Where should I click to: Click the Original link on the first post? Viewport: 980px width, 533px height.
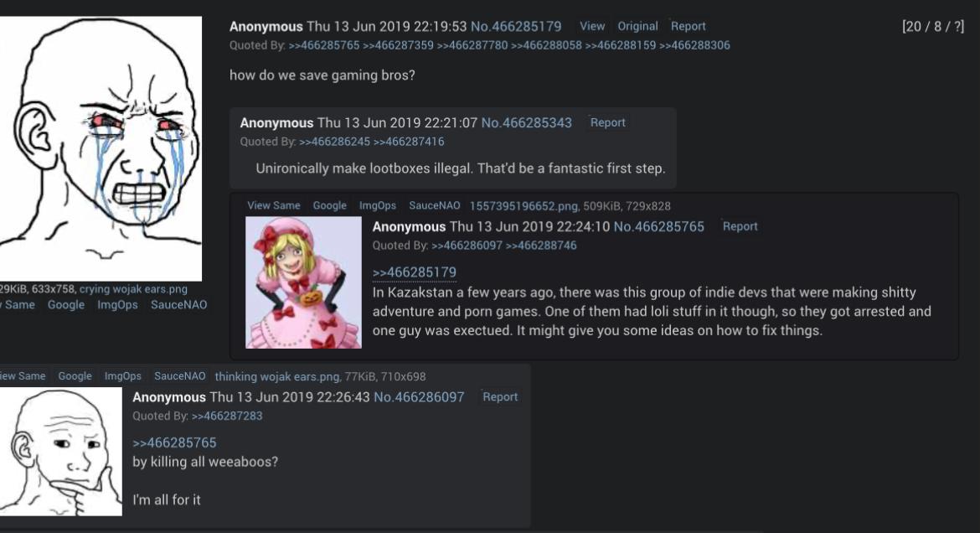click(637, 26)
